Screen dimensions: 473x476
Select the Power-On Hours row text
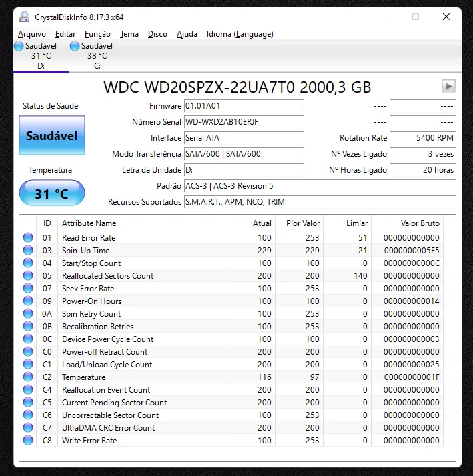92,301
